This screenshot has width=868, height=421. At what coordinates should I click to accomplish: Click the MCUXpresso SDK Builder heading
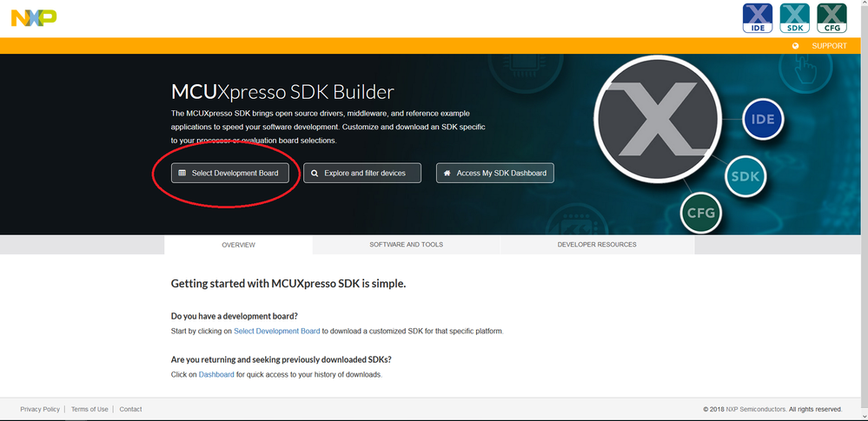[x=283, y=91]
